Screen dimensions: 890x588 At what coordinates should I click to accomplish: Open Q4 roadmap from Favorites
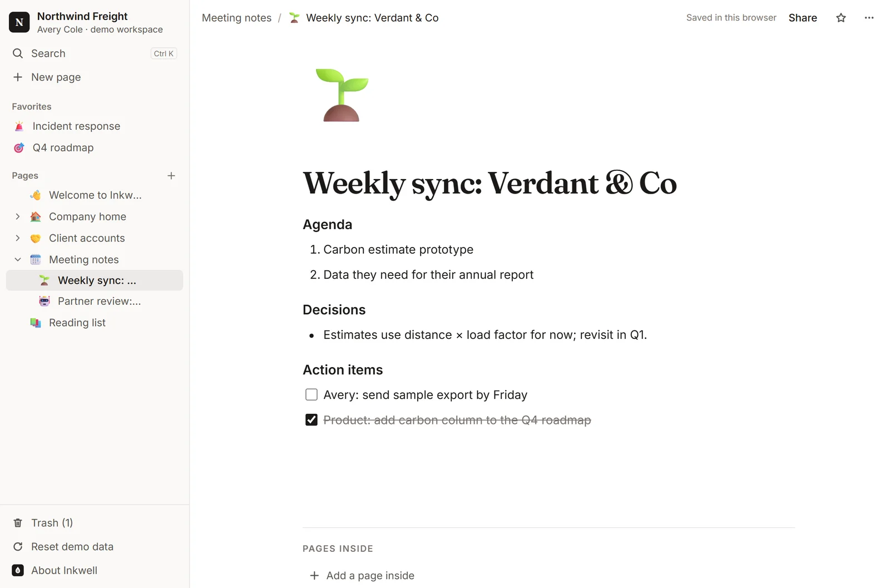pos(95,147)
